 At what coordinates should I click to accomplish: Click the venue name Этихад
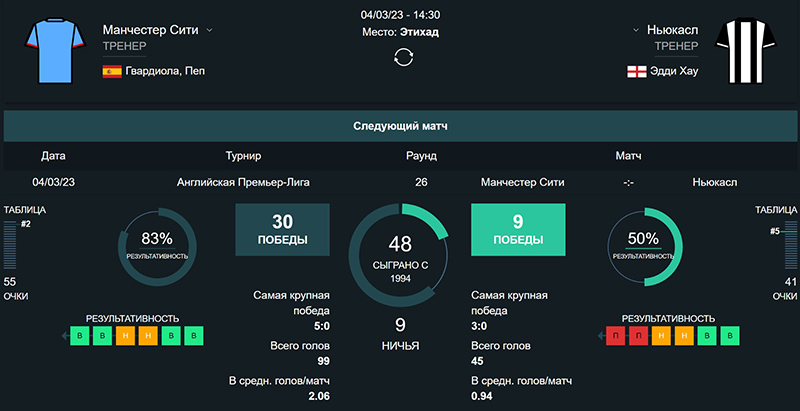click(419, 32)
